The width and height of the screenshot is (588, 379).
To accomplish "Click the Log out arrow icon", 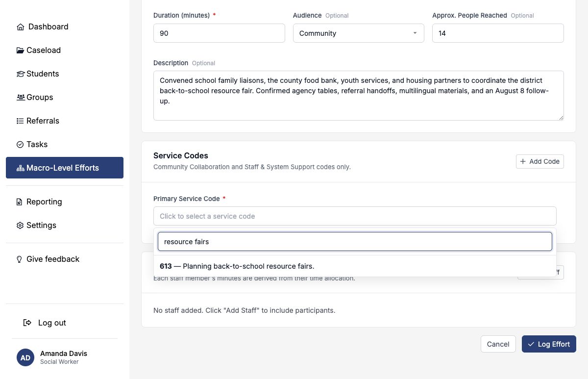I will click(x=28, y=323).
